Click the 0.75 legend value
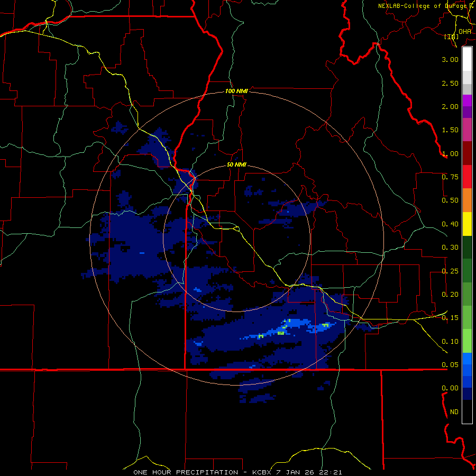The width and height of the screenshot is (476, 476). (x=450, y=177)
